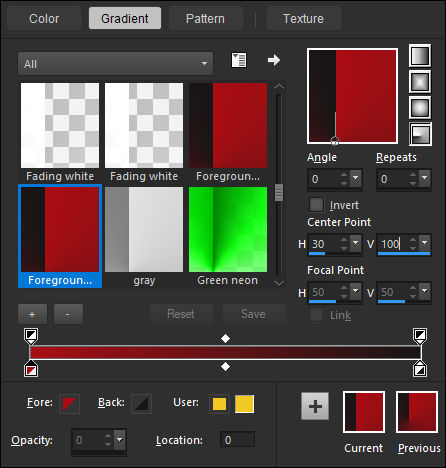Switch to the Pattern tab

click(x=205, y=19)
